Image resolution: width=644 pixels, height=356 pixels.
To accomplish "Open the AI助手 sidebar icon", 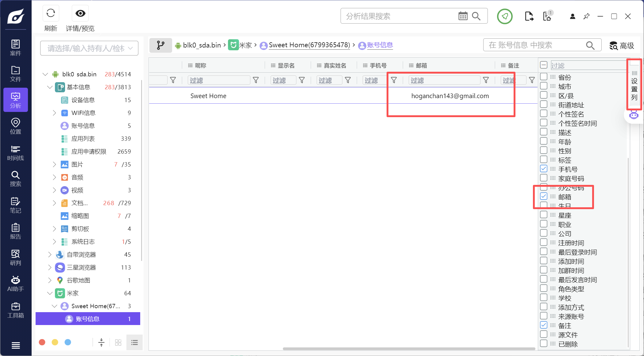I will 15,284.
